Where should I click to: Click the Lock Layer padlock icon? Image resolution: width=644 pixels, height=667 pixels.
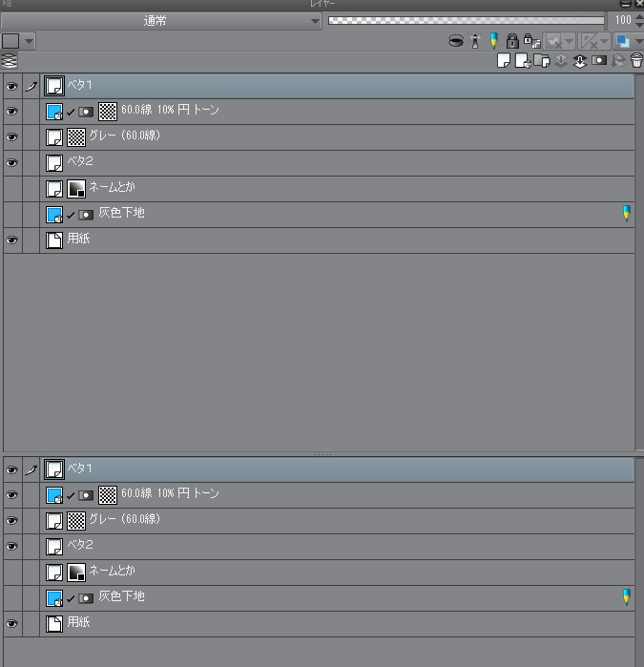(x=512, y=41)
